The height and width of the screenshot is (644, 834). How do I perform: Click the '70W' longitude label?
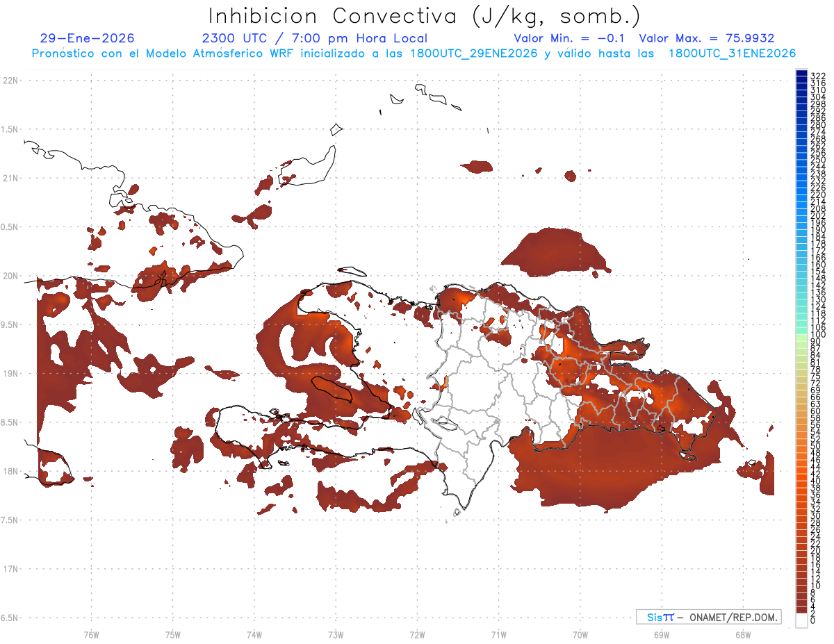click(x=580, y=634)
